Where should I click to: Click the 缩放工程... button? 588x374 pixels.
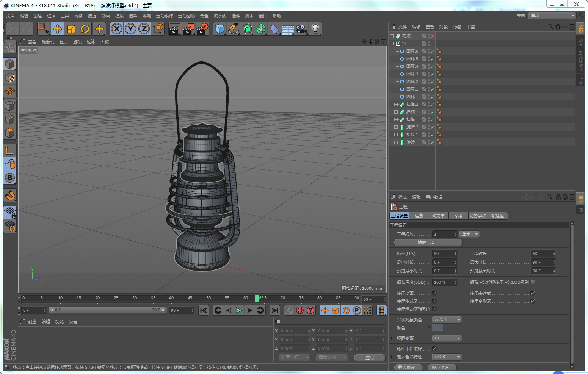(x=428, y=243)
